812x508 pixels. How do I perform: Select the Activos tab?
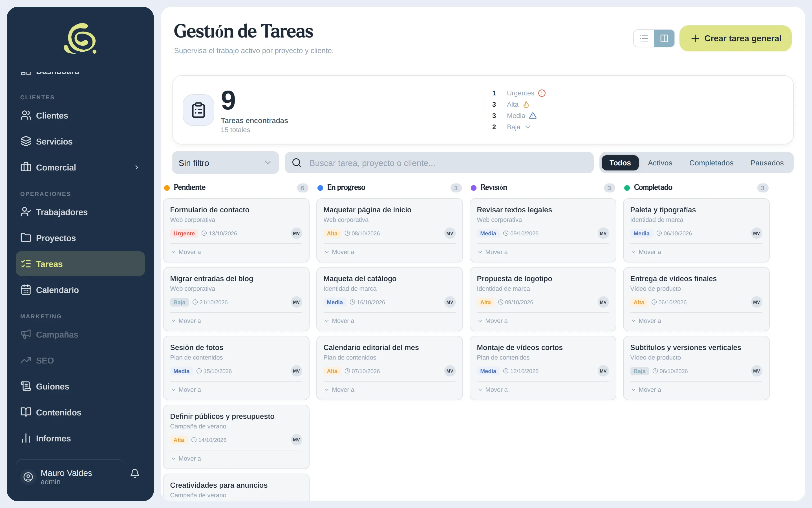point(660,163)
